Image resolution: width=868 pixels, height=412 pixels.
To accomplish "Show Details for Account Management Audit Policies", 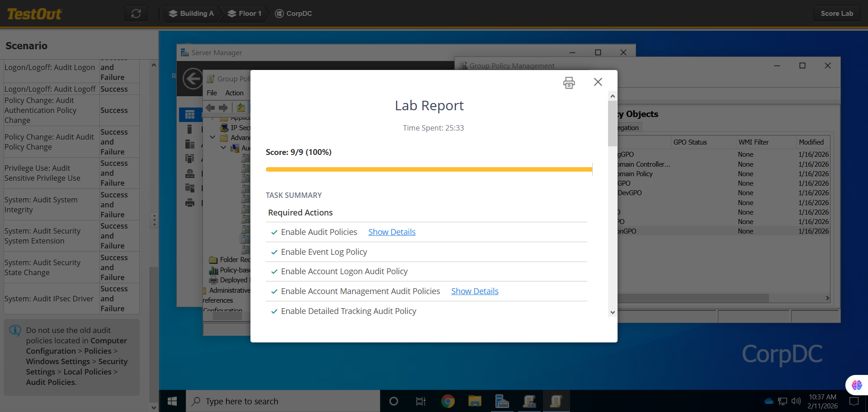I will pyautogui.click(x=475, y=291).
